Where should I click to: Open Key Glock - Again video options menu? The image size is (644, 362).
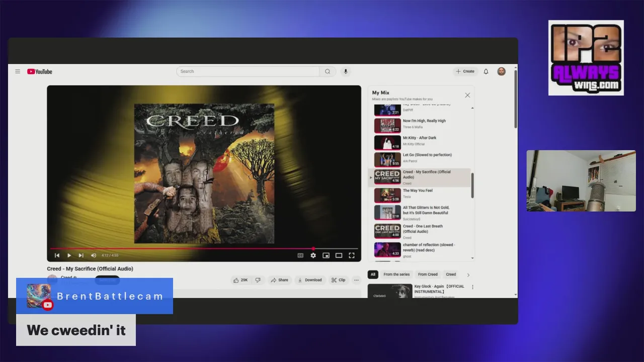pyautogui.click(x=472, y=287)
